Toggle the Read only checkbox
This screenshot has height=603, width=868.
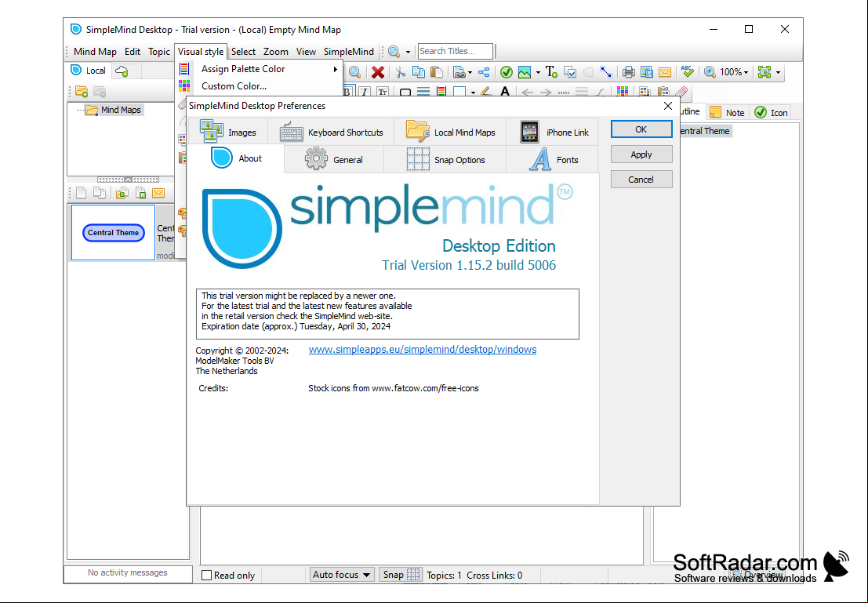pyautogui.click(x=206, y=576)
